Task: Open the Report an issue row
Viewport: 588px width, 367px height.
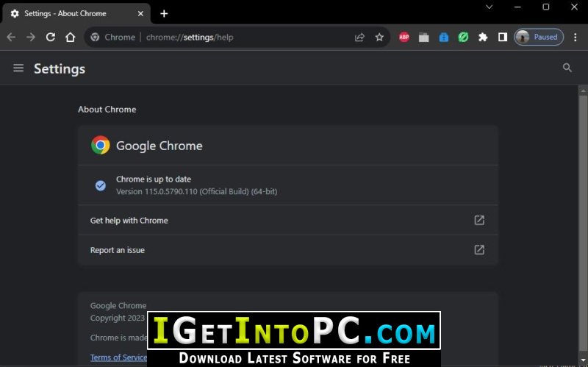Action: [x=288, y=250]
